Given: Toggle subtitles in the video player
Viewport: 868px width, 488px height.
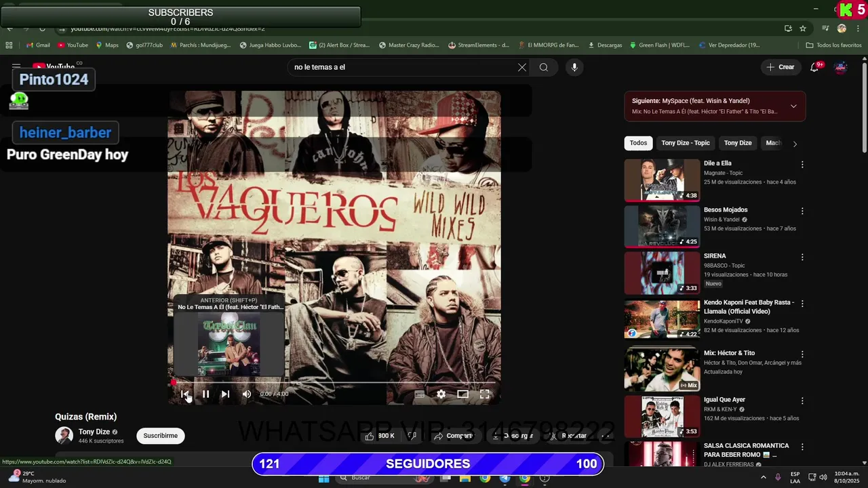Looking at the screenshot, I should 419,394.
